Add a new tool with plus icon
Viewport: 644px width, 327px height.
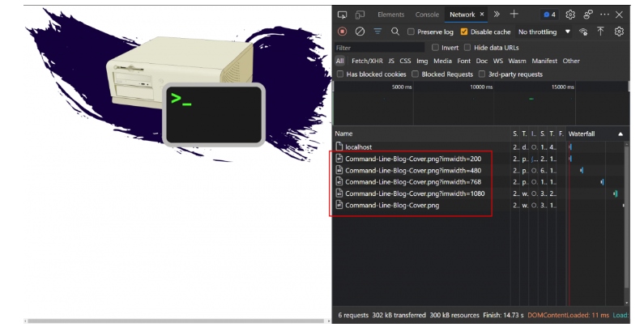(514, 15)
